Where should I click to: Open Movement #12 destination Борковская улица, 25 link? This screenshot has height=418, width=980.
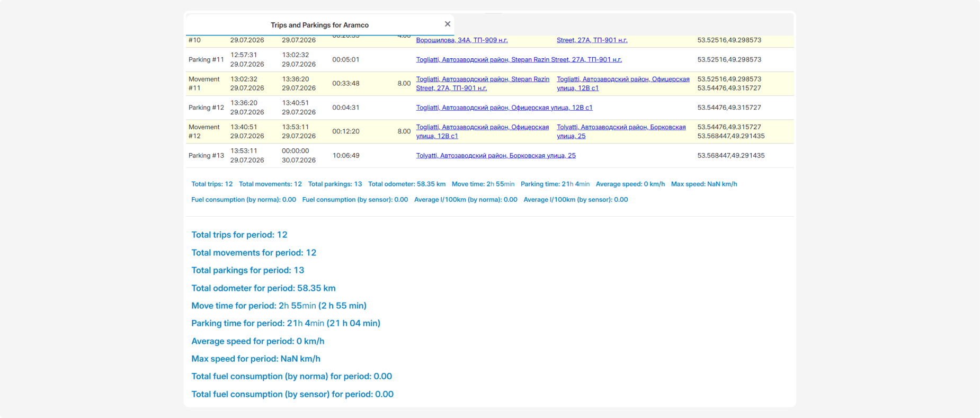621,131
